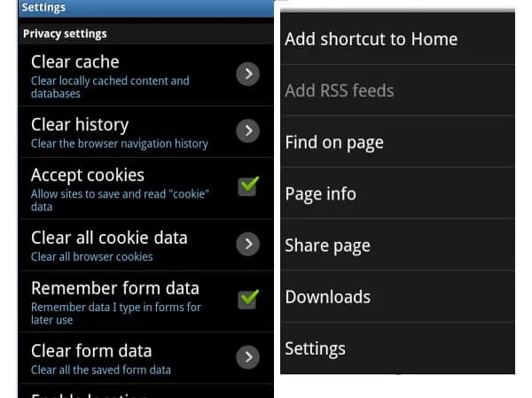Open Page info from the menu
This screenshot has height=398, width=532.
[320, 193]
